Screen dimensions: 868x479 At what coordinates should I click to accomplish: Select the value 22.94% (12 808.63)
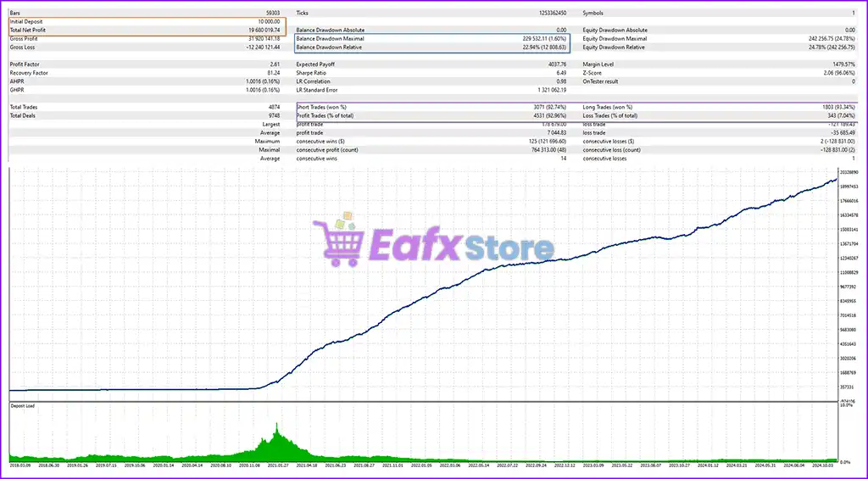click(x=545, y=47)
